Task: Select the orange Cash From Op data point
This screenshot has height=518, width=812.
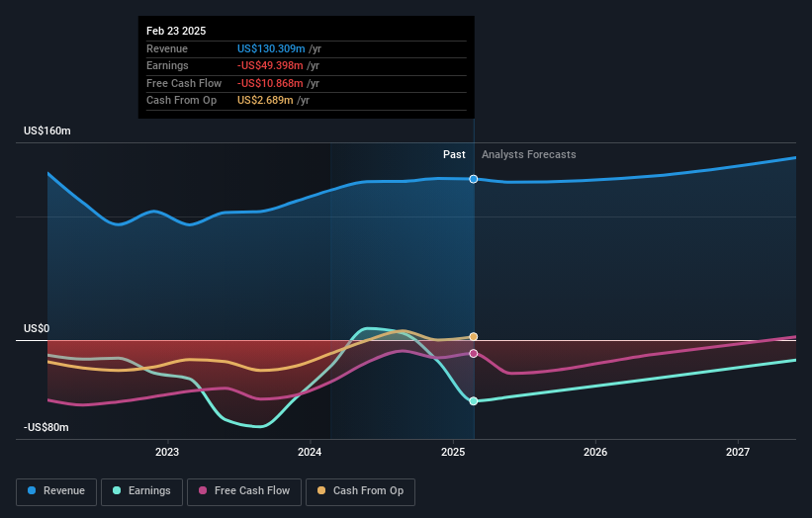Action: pyautogui.click(x=474, y=337)
